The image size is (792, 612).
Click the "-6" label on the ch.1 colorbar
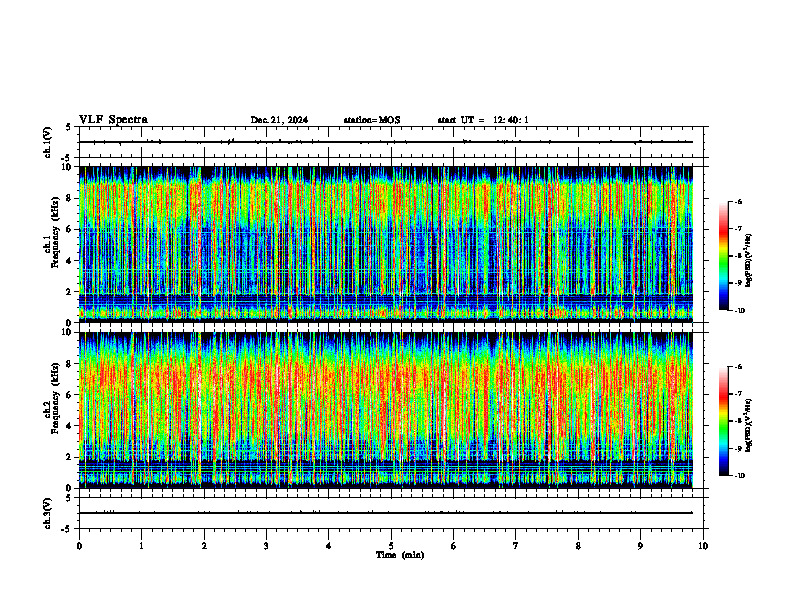[x=739, y=201]
